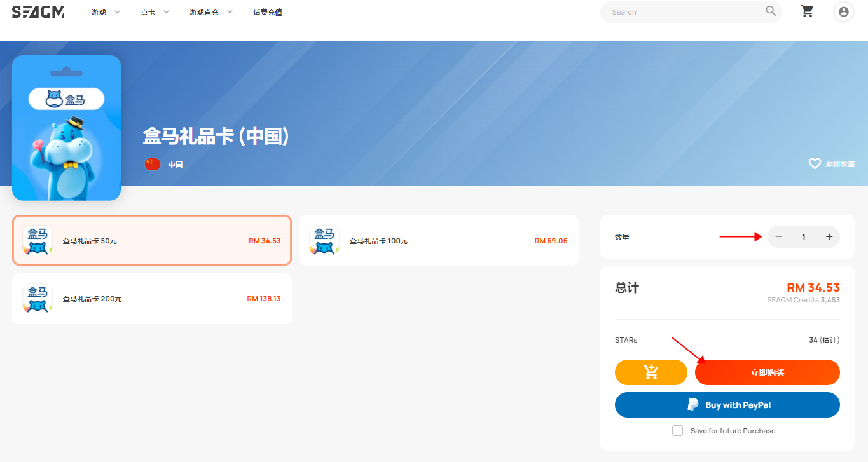Viewport: 868px width, 462px height.
Task: Select the 盒马礼品卡 50元 card option
Action: point(152,240)
